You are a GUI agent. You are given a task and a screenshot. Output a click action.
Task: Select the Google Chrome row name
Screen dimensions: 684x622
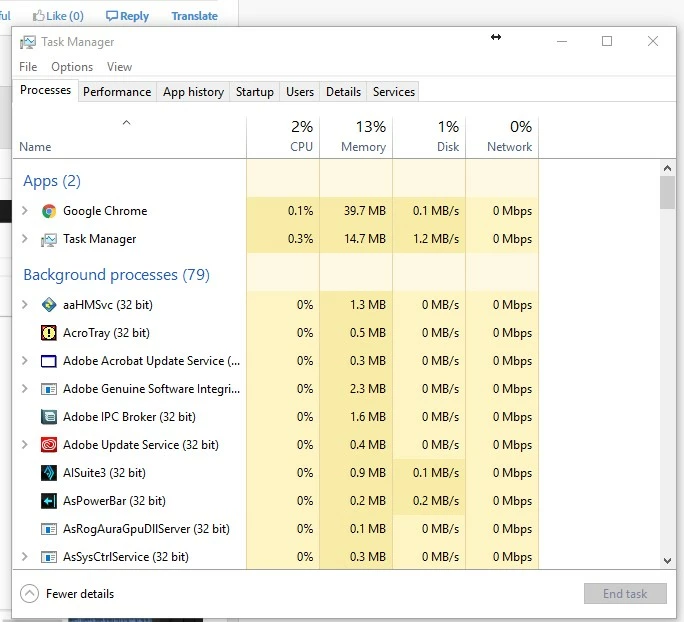(x=105, y=211)
